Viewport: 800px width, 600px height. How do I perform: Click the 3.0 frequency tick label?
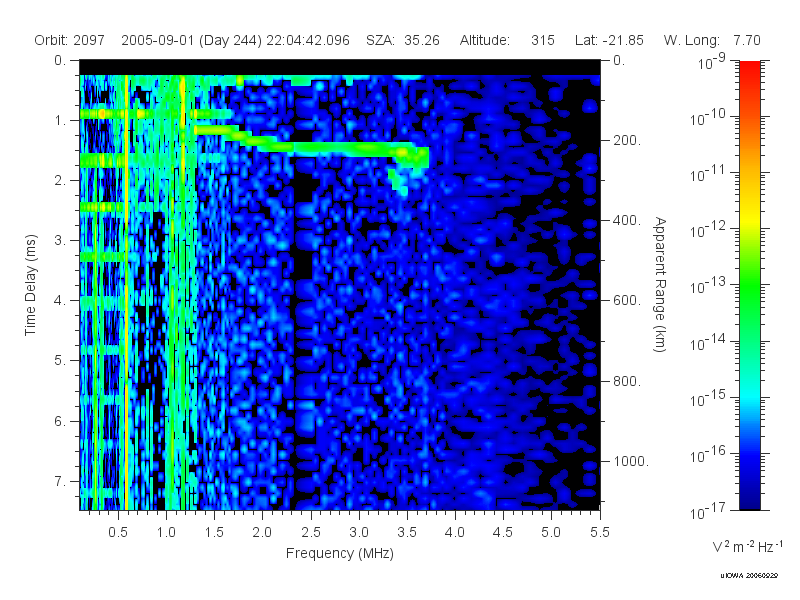tap(359, 532)
